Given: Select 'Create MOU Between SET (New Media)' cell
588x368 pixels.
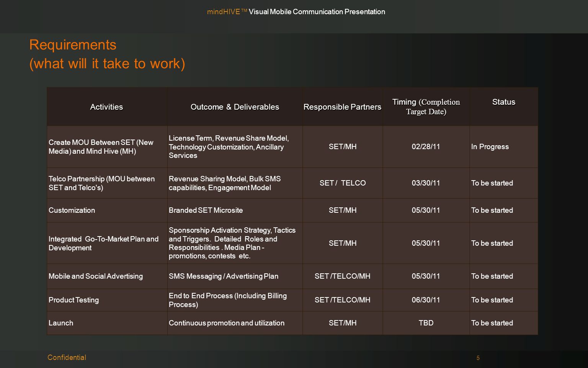Looking at the screenshot, I should [x=107, y=147].
